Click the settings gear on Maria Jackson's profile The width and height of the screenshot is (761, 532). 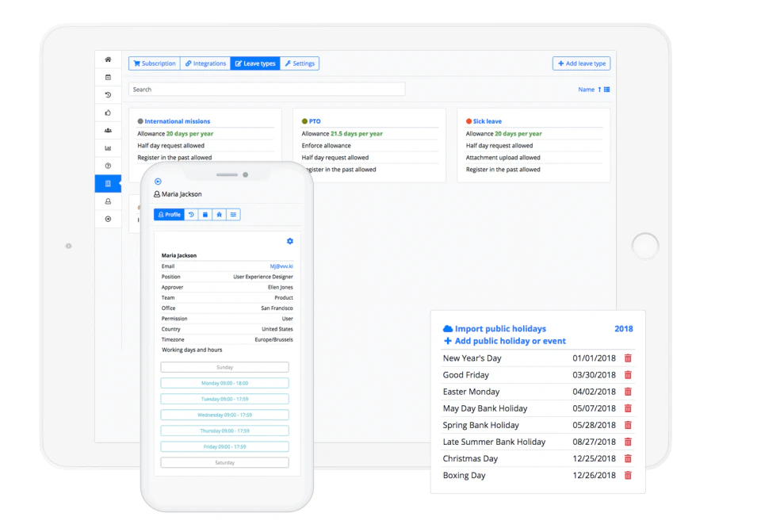(x=290, y=241)
